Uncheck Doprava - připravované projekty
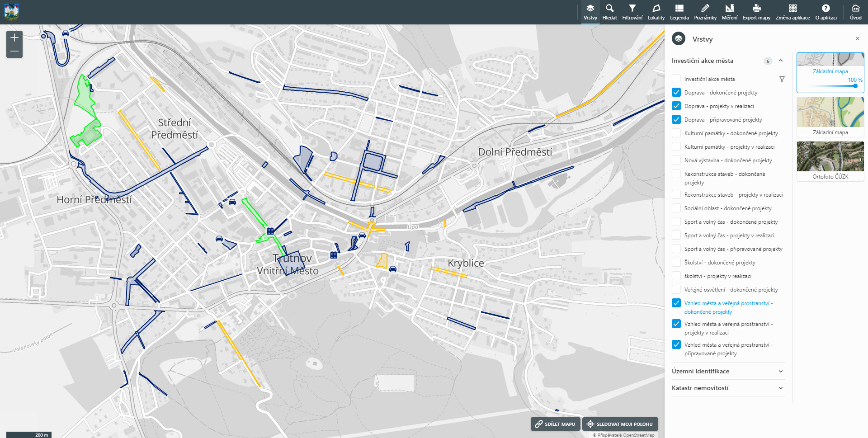This screenshot has height=438, width=868. [676, 119]
